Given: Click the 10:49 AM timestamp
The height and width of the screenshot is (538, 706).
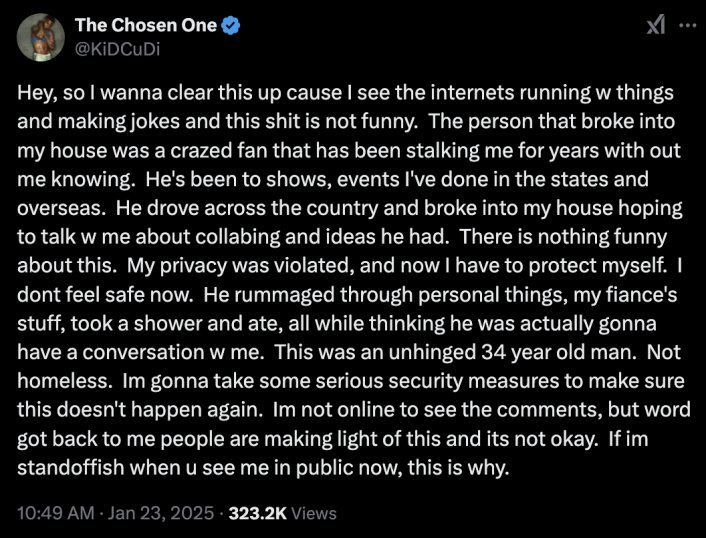Looking at the screenshot, I should click(56, 513).
